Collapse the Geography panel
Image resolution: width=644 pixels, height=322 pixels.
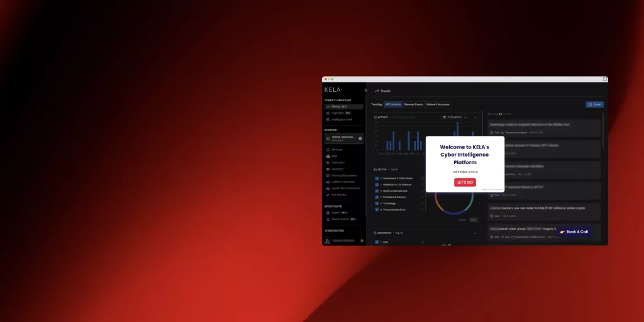point(475,233)
